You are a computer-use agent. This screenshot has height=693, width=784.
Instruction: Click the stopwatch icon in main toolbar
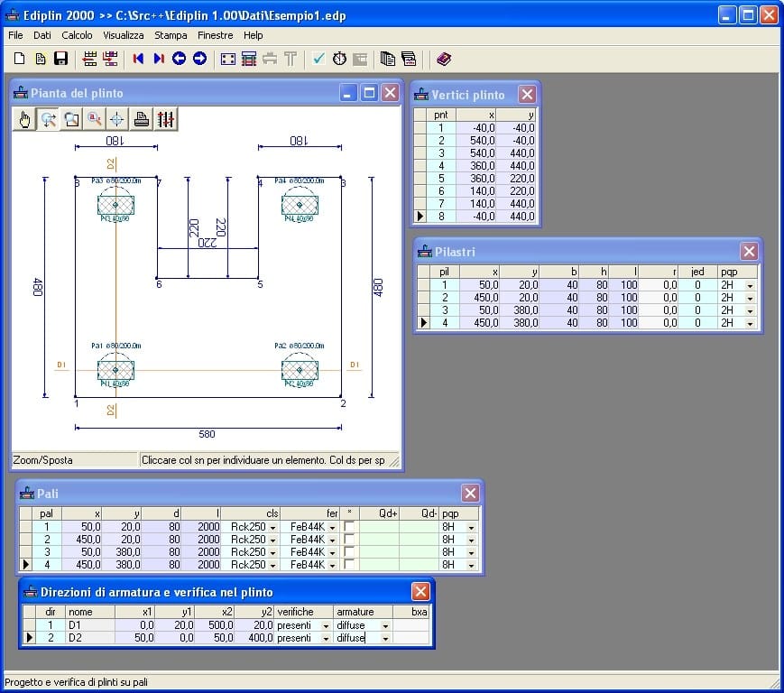[x=339, y=60]
